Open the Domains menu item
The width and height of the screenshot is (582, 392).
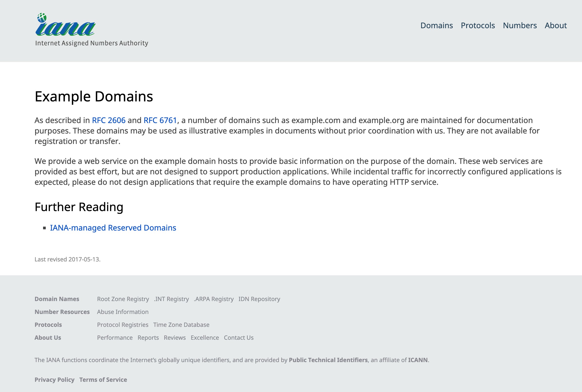(x=436, y=26)
